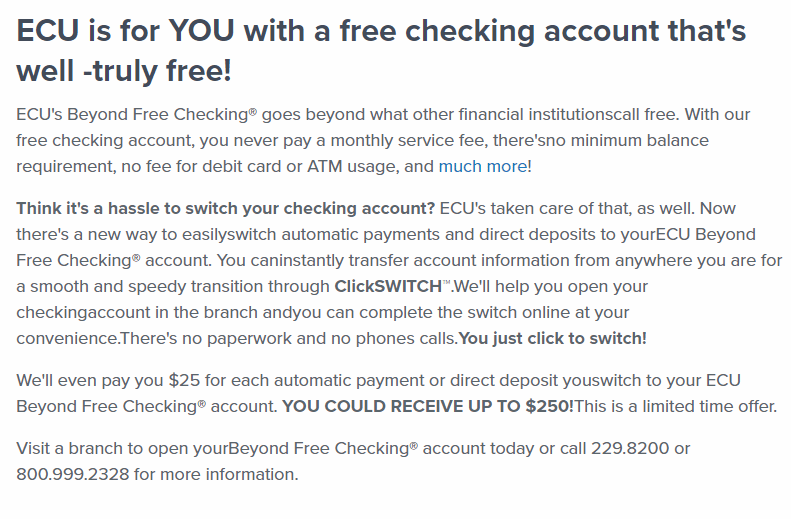791x519 pixels.
Task: Click 'for more information.' closing text
Action: pyautogui.click(x=216, y=474)
